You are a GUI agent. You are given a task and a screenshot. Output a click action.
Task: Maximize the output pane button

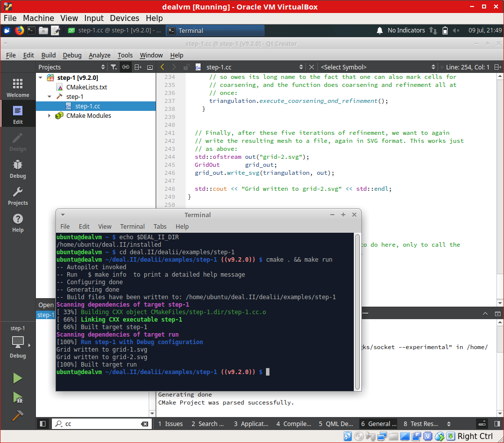[x=498, y=314]
